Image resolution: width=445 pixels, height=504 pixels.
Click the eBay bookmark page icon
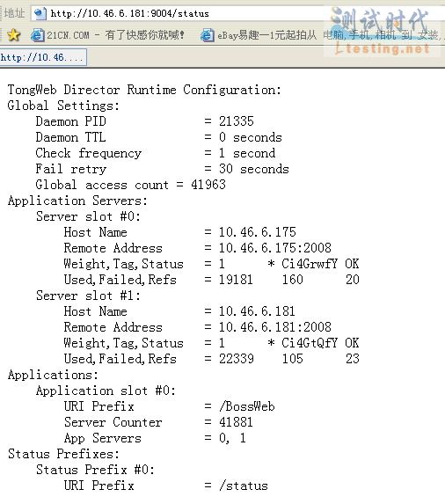pyautogui.click(x=208, y=34)
